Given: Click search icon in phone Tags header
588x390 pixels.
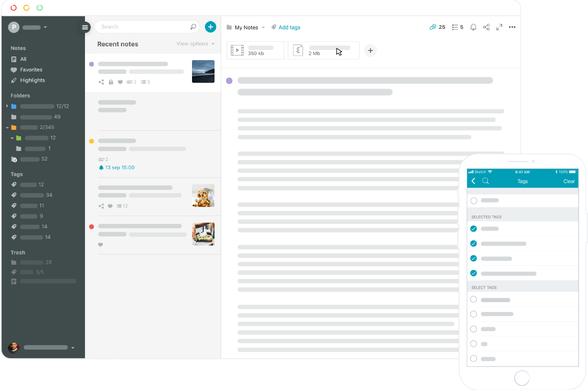Looking at the screenshot, I should click(x=486, y=181).
